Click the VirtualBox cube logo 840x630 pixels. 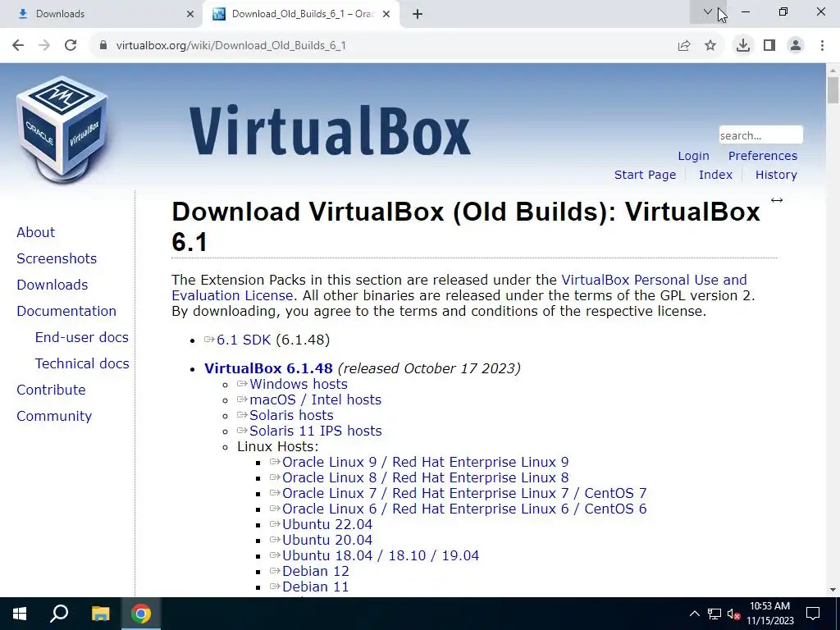click(x=62, y=129)
